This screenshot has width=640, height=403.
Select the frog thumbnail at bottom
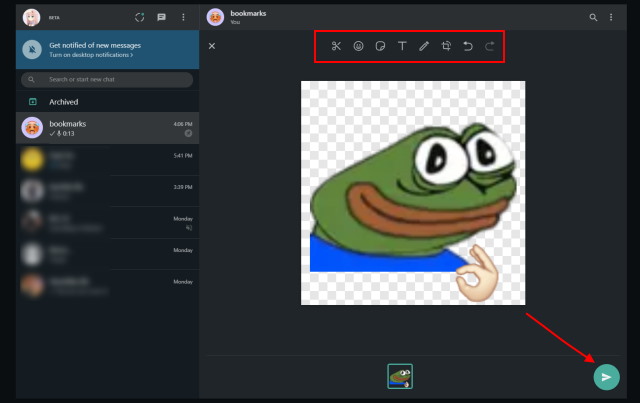pyautogui.click(x=400, y=376)
